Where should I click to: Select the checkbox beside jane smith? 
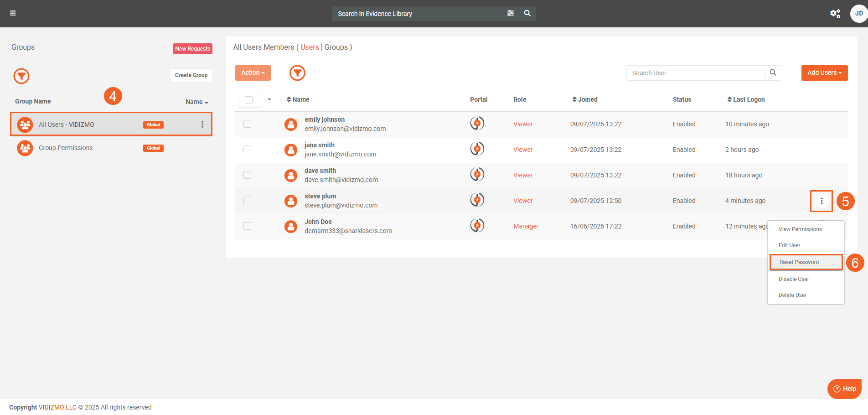(x=248, y=150)
